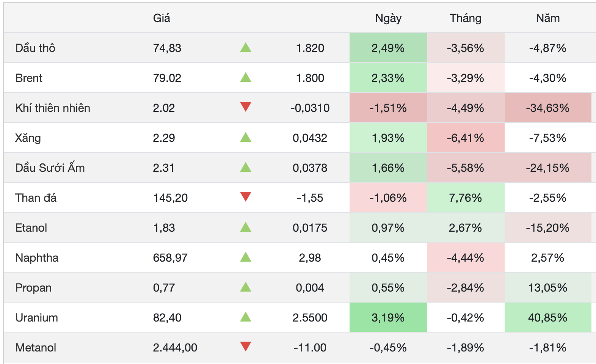596x364 pixels.
Task: Click the Naphtha price 658,97
Action: 170,258
